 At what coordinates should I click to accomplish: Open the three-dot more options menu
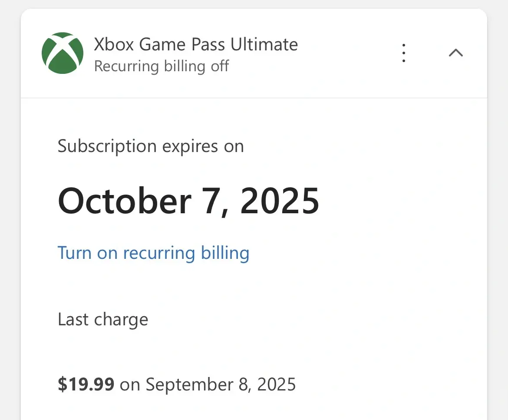(x=404, y=53)
